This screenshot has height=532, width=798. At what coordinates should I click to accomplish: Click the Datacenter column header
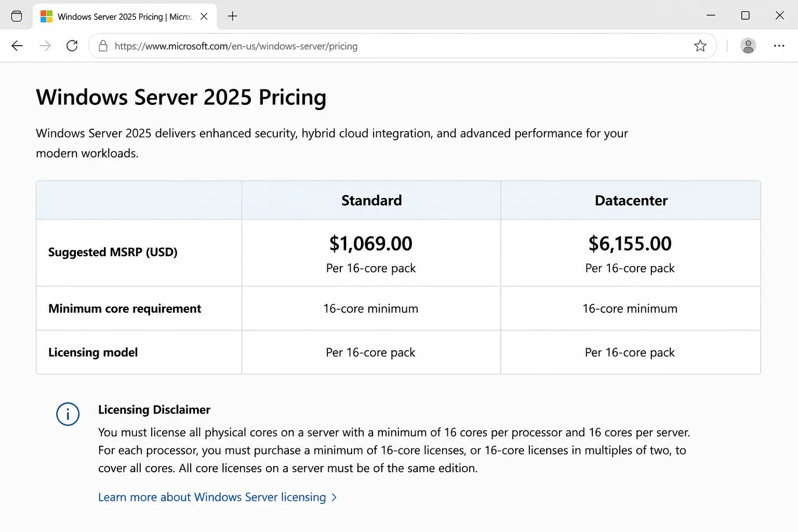[631, 201]
